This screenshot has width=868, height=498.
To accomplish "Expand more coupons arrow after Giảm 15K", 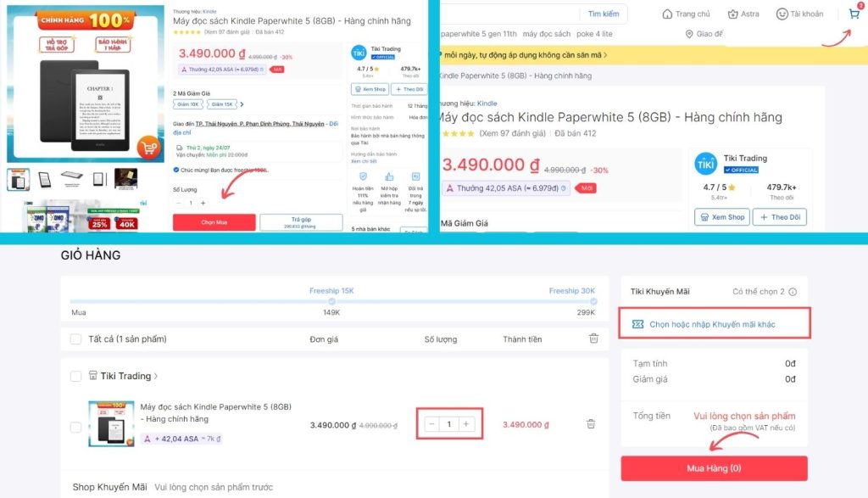I will pyautogui.click(x=242, y=104).
